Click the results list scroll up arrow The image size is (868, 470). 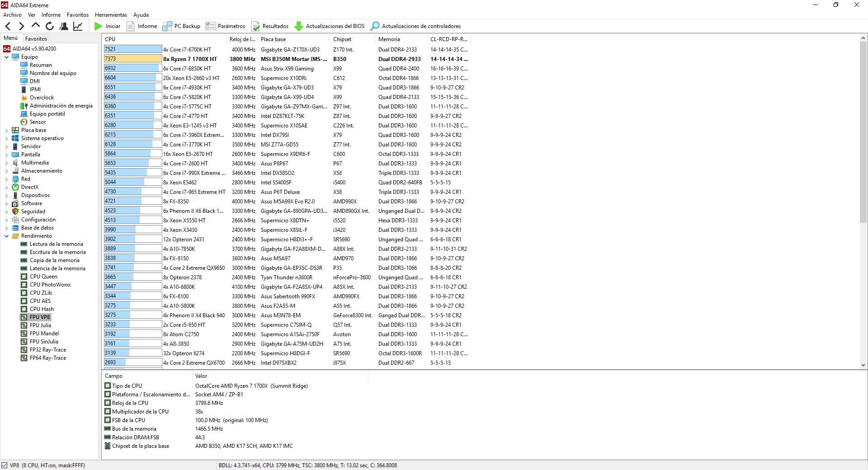(x=863, y=38)
